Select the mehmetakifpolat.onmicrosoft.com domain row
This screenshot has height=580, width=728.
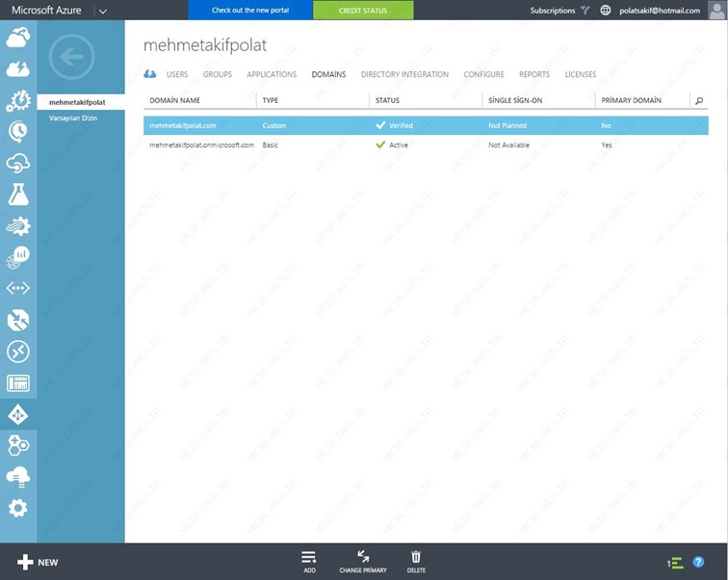point(426,145)
